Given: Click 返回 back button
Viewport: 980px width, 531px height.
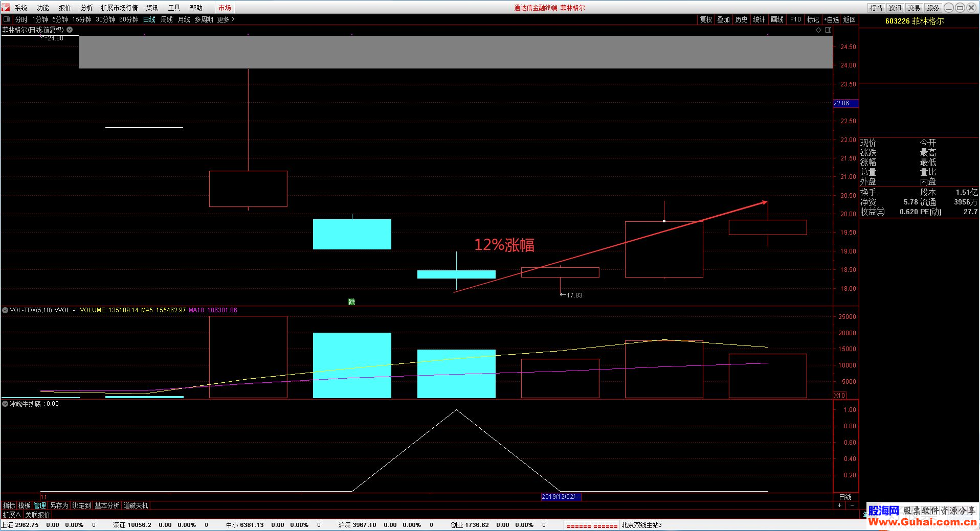Looking at the screenshot, I should [849, 19].
